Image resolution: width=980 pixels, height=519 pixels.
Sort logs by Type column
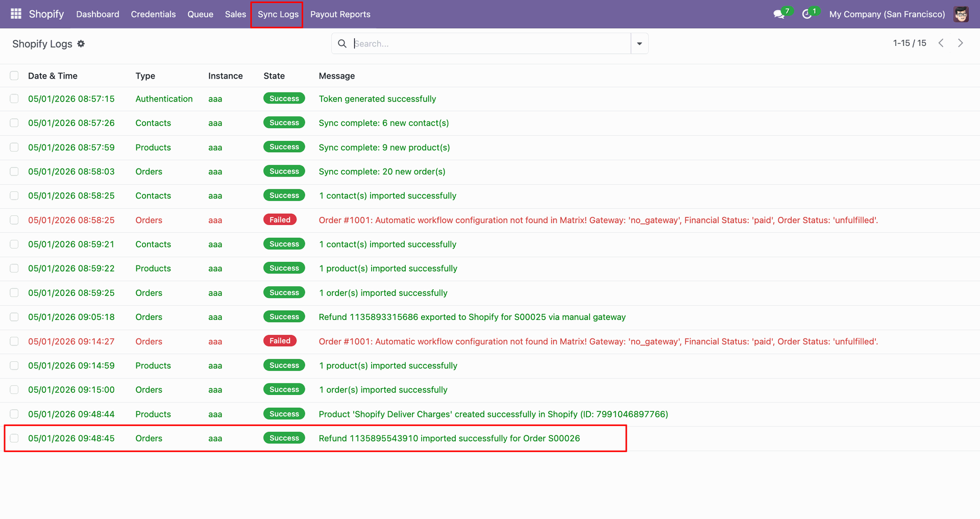[145, 76]
